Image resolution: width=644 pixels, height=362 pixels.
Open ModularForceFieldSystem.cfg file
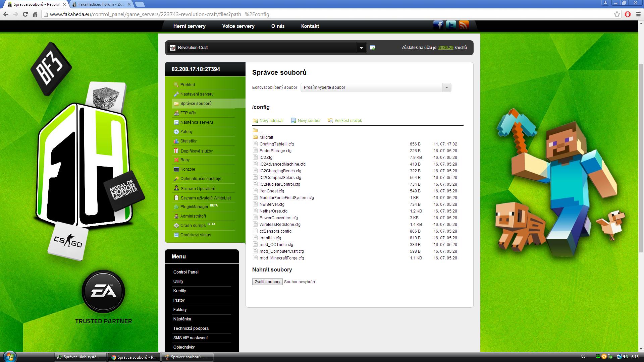pyautogui.click(x=286, y=198)
